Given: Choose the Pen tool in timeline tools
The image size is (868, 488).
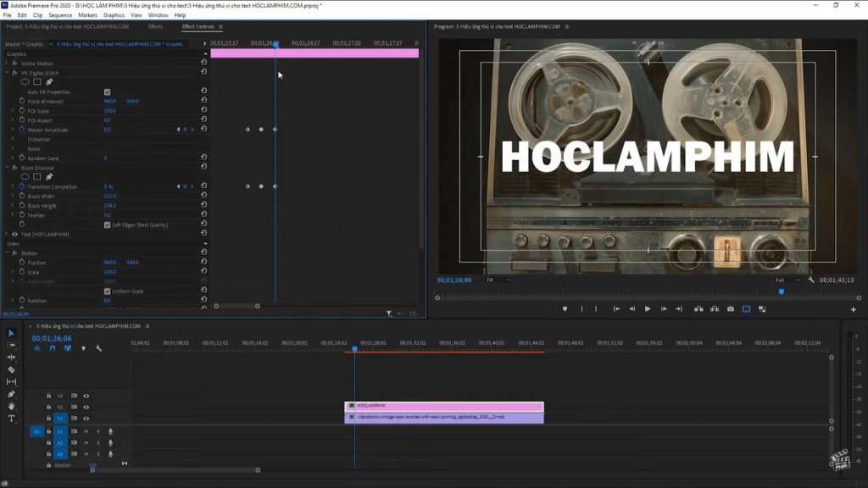Looking at the screenshot, I should [11, 394].
